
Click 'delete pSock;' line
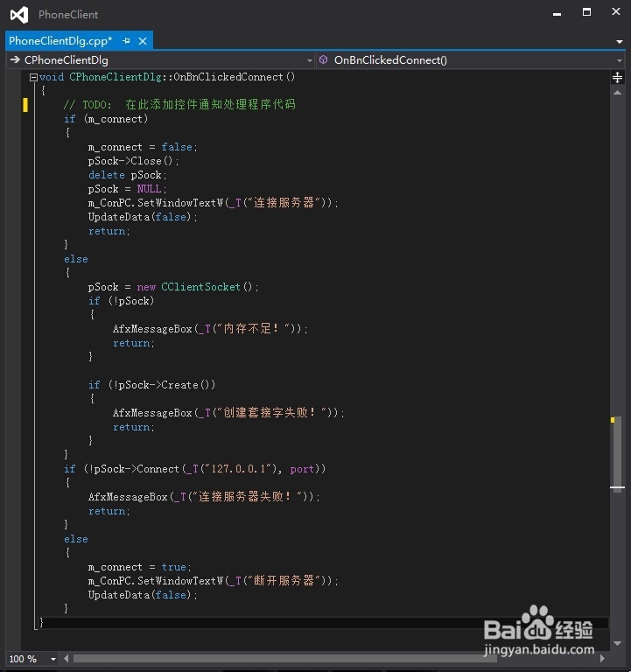coord(127,175)
